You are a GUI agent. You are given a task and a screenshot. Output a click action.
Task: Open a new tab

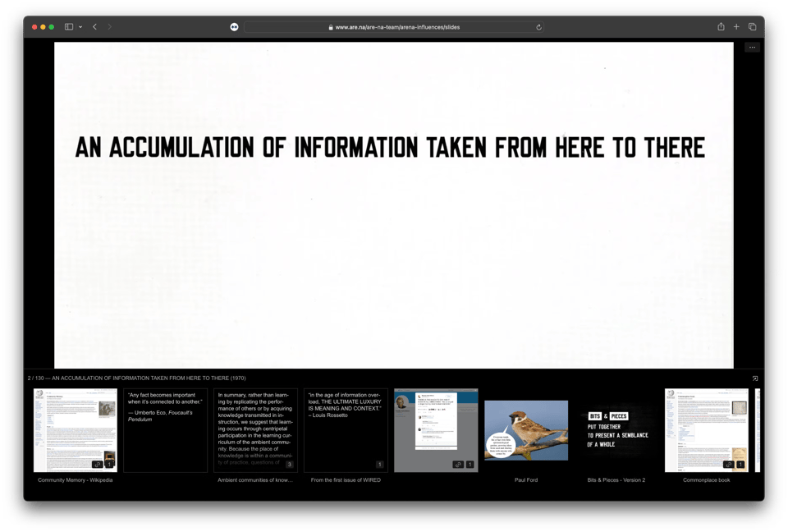(x=736, y=27)
